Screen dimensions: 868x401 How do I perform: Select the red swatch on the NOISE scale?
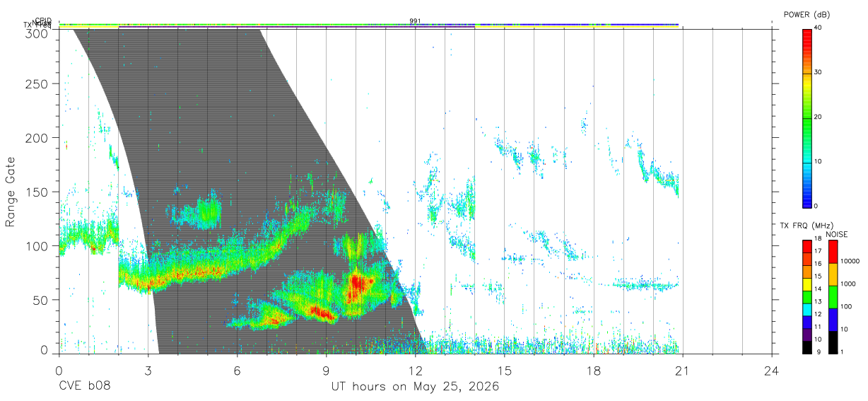pos(833,252)
